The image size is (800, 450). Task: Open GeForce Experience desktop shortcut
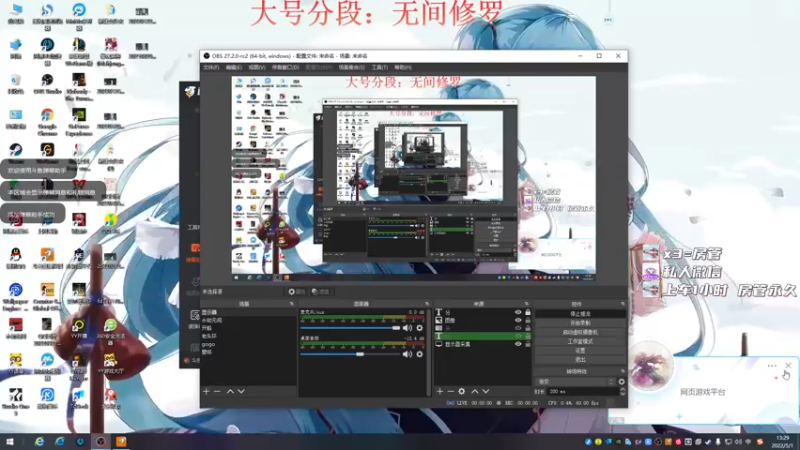click(79, 121)
